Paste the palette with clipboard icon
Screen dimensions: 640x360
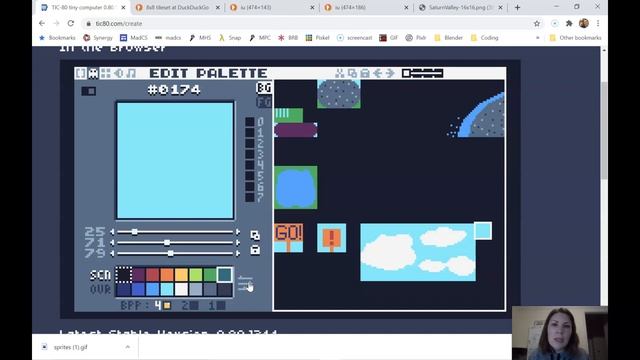point(255,250)
